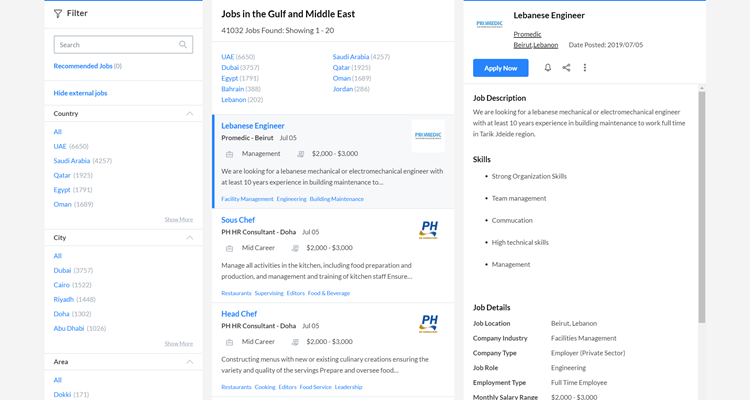Click the salary icon on Sous Chef card
This screenshot has width=750, height=400.
[295, 248]
